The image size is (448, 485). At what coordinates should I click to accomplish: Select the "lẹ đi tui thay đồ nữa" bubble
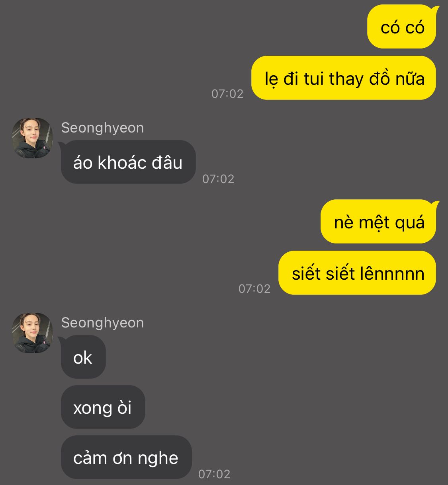[344, 78]
